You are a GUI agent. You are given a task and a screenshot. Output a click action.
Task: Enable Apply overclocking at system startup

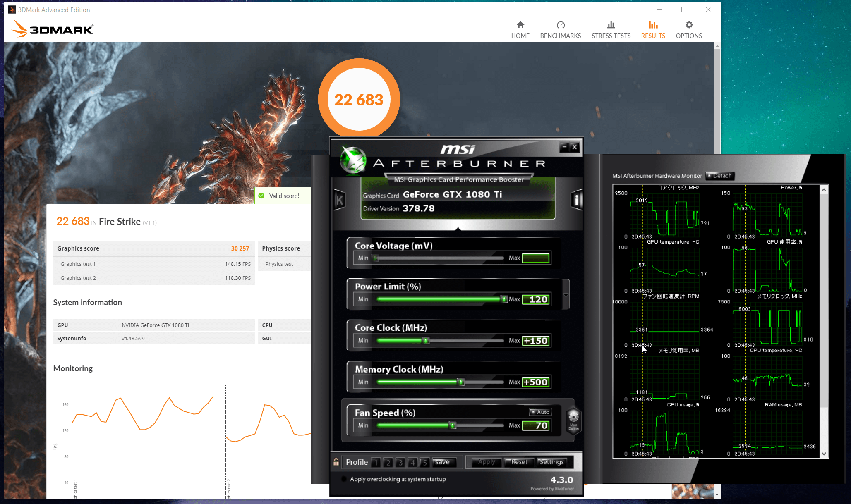click(x=344, y=479)
